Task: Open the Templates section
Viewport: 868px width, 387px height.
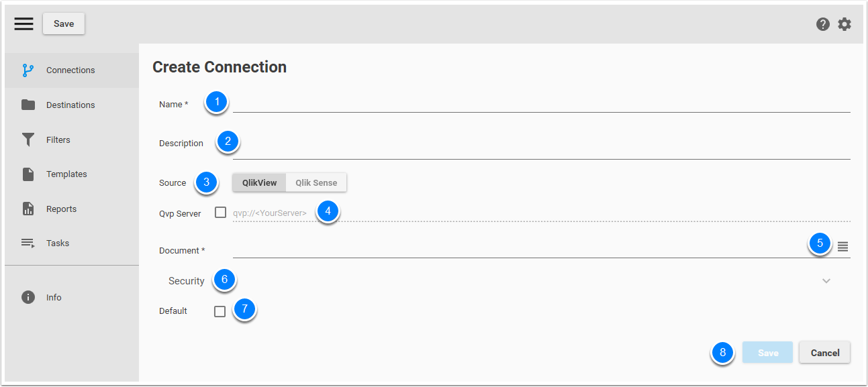Action: click(x=28, y=174)
